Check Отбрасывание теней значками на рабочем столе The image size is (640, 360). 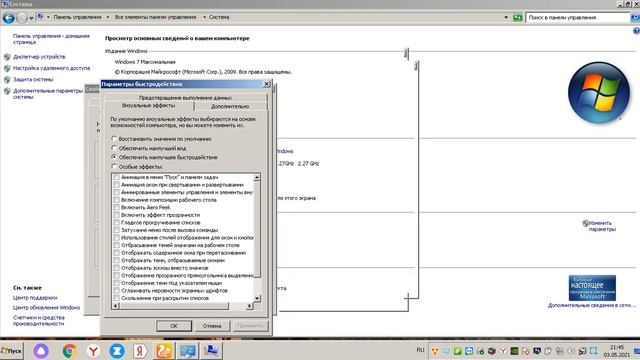(116, 245)
